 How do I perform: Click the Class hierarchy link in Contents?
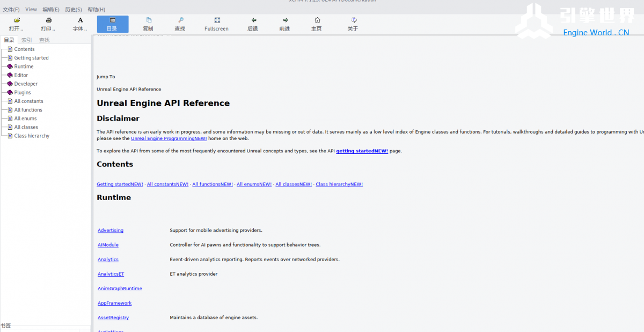pos(339,185)
